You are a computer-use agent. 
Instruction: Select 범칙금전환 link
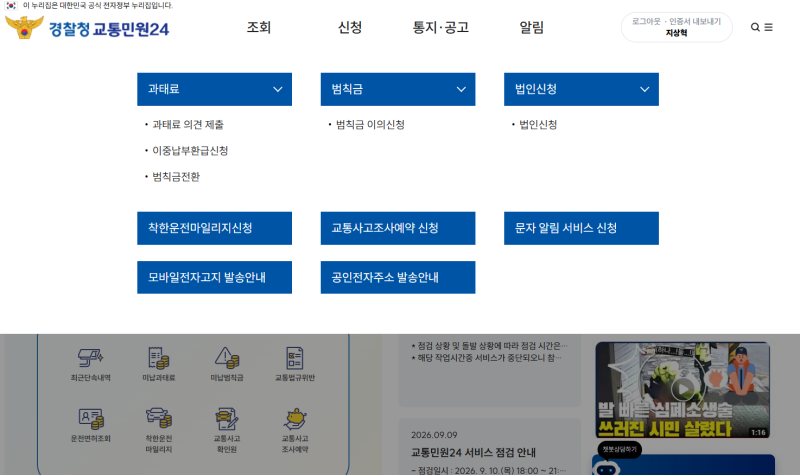pos(176,177)
